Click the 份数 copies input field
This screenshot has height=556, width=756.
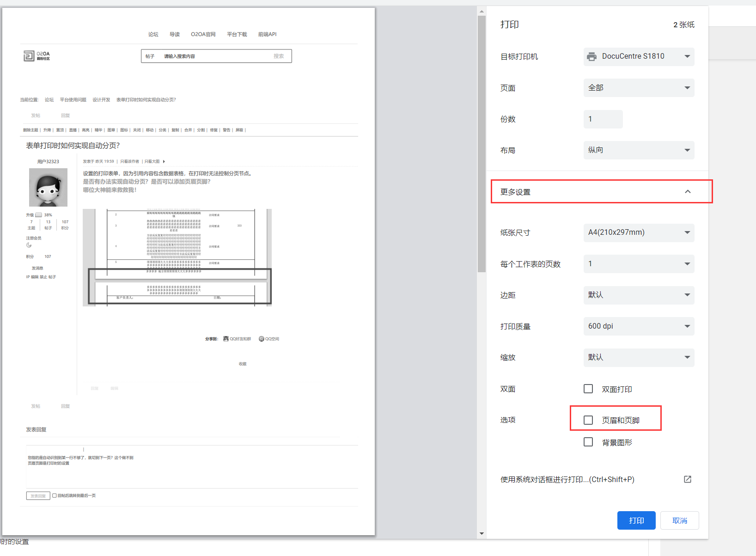click(603, 119)
